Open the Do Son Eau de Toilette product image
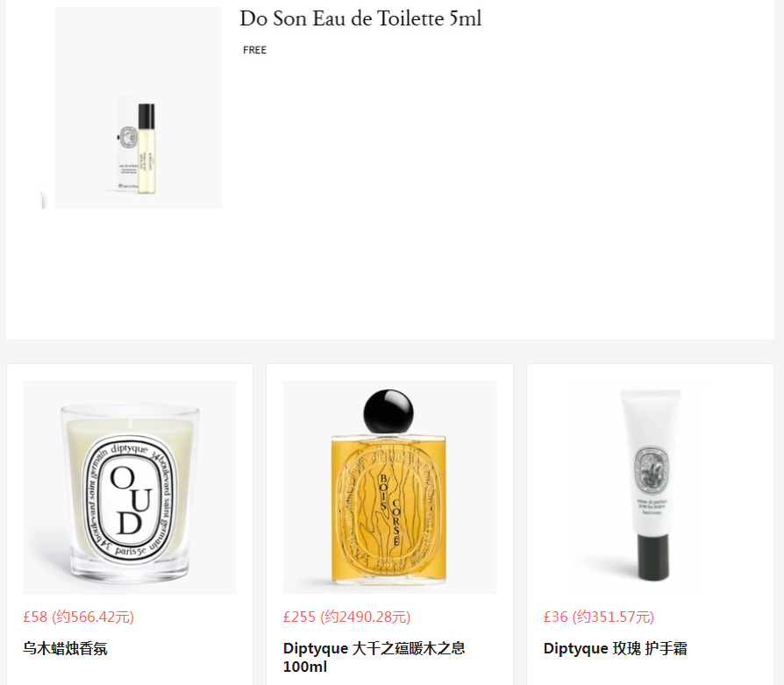This screenshot has height=685, width=784. [x=138, y=108]
